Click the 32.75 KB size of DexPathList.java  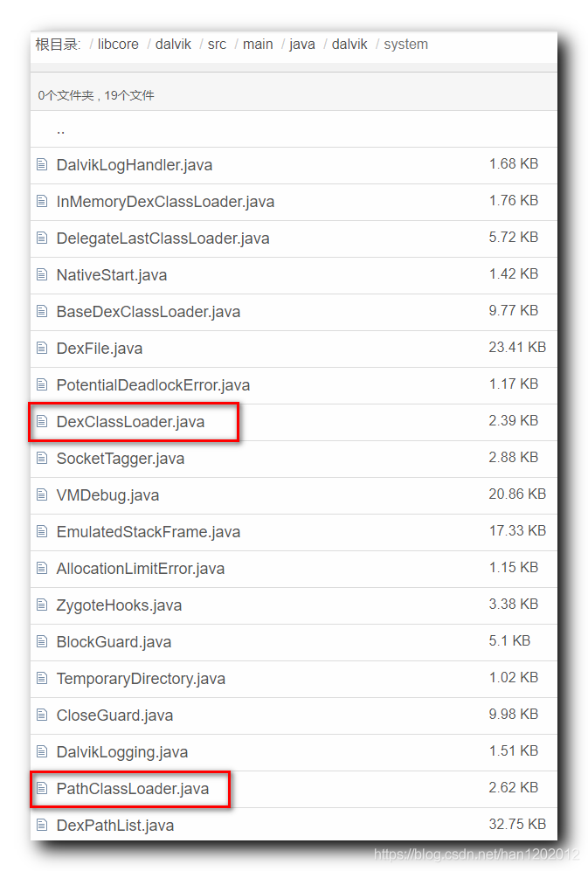[x=517, y=824]
